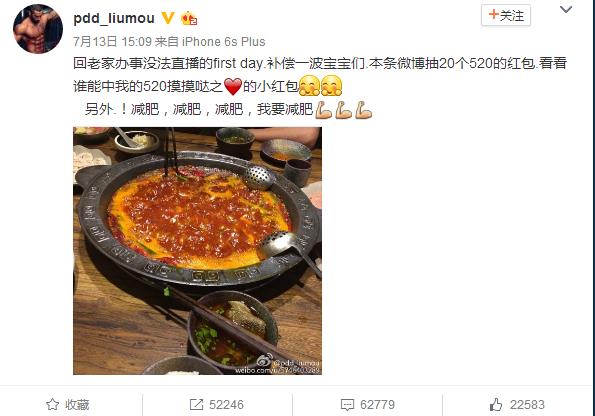Open the hotpot photo attachment

tap(197, 251)
